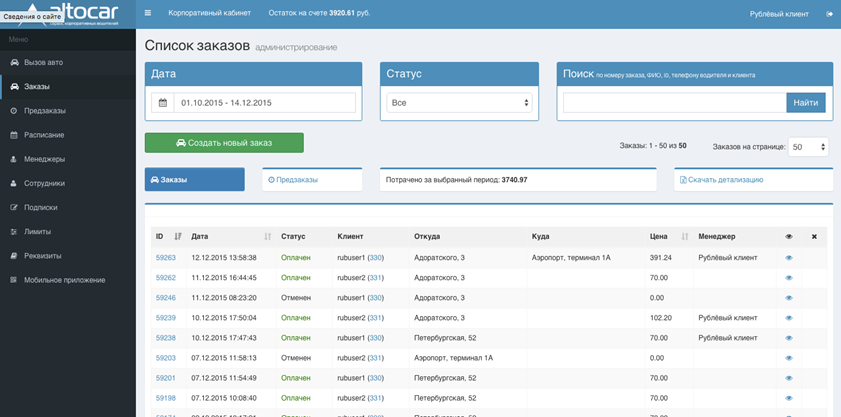
Task: Select Заказы in sidebar menu
Action: (x=68, y=86)
